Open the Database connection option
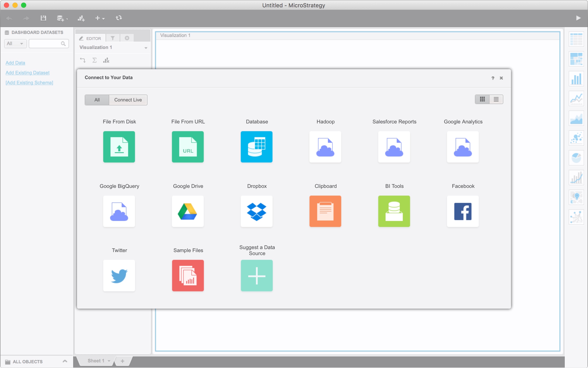The image size is (588, 368). click(x=256, y=147)
